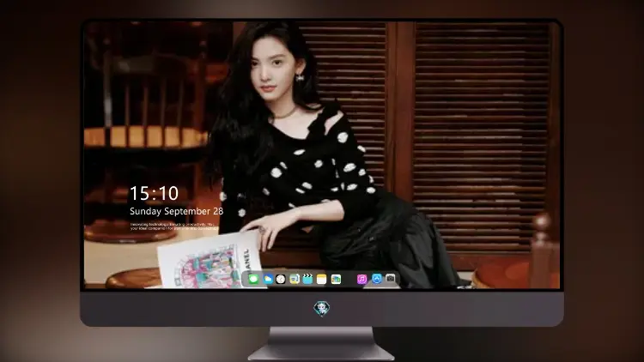
Task: Click the 15:10 clock widget
Action: coord(154,193)
